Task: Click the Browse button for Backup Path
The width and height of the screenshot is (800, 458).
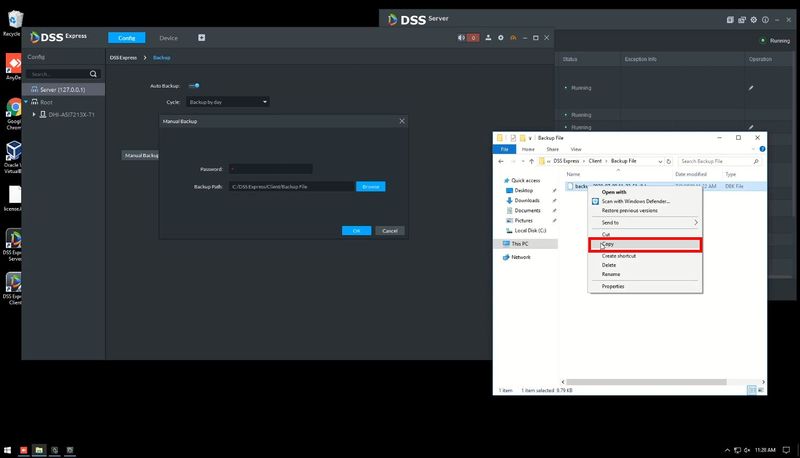Action: pos(370,187)
